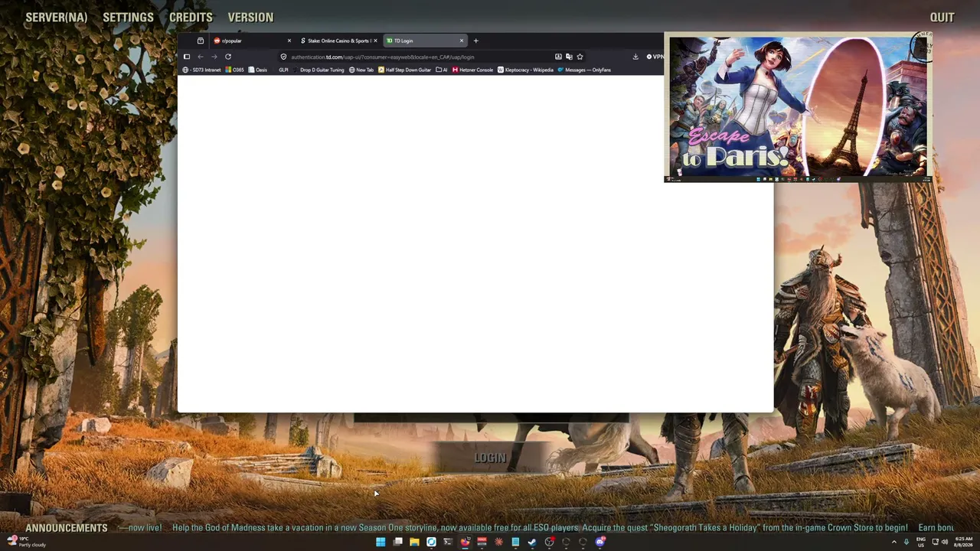Screen dimensions: 980x551
Task: Open Discord from the taskbar
Action: pos(600,542)
